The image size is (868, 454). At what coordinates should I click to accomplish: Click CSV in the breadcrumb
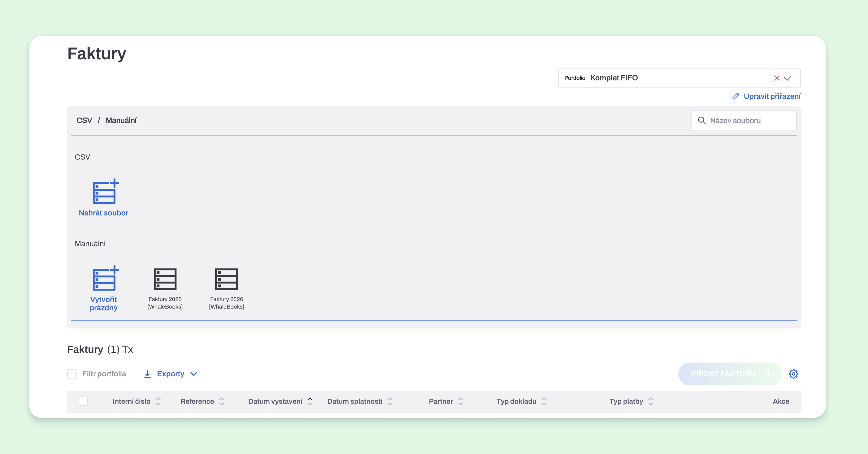[84, 121]
